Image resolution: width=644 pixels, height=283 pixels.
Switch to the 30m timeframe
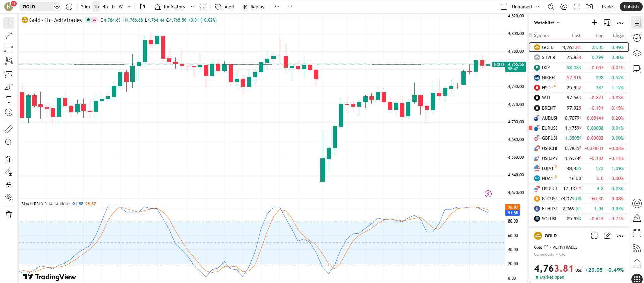pos(85,7)
